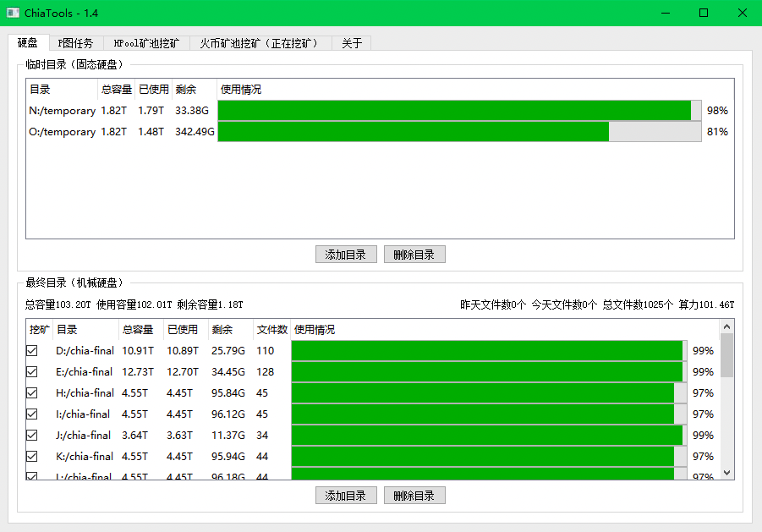Viewport: 762px width, 532px height.
Task: Toggle mining checkbox for K:/chia-final
Action: tap(32, 456)
